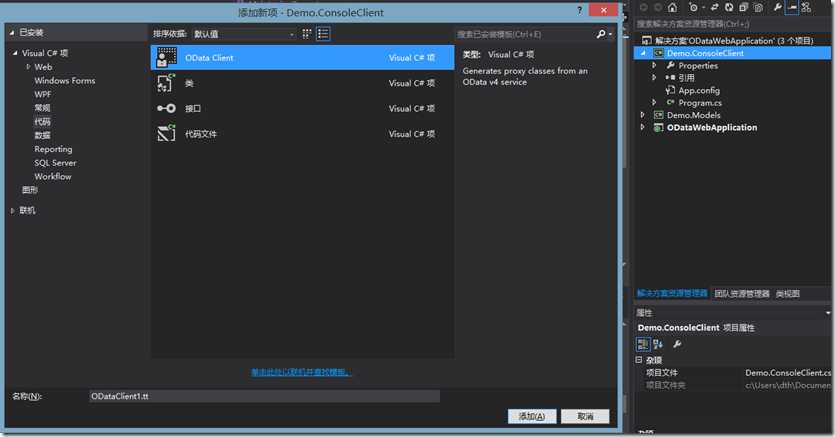Expand the Properties node in Solution Explorer
This screenshot has height=437, width=835.
(x=654, y=65)
